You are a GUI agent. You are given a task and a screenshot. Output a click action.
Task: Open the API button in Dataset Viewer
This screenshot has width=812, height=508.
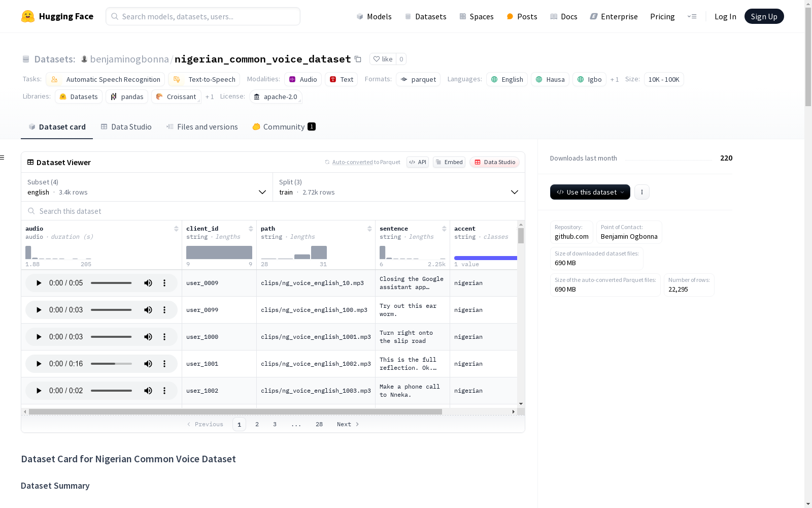pyautogui.click(x=418, y=162)
